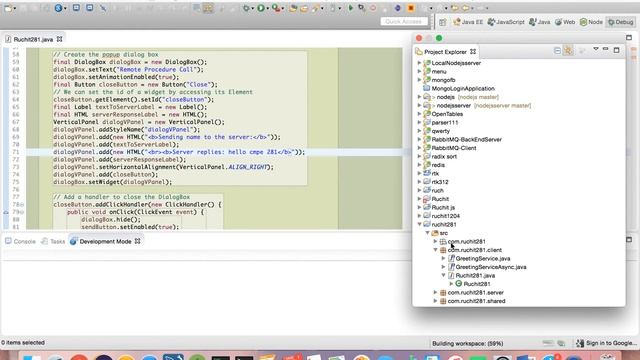Viewport: 640px width, 360px height.
Task: Toggle Link with Editor in Project Explorer
Action: coord(568,51)
